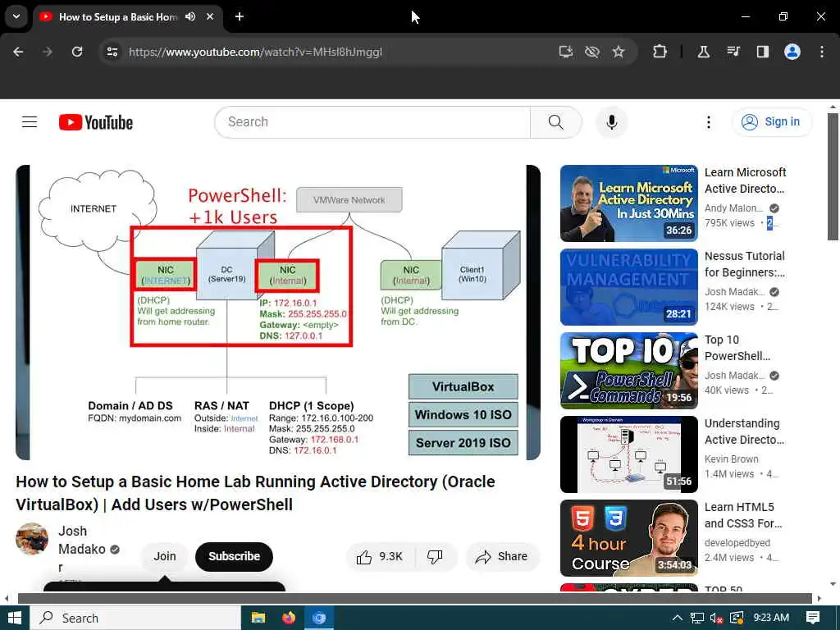Click the magnifier search button

coord(556,122)
